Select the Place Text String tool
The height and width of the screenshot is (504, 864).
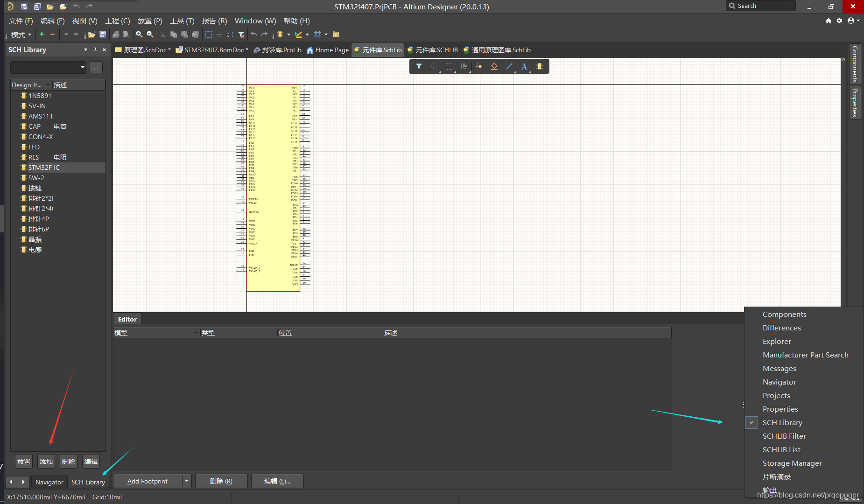click(524, 66)
